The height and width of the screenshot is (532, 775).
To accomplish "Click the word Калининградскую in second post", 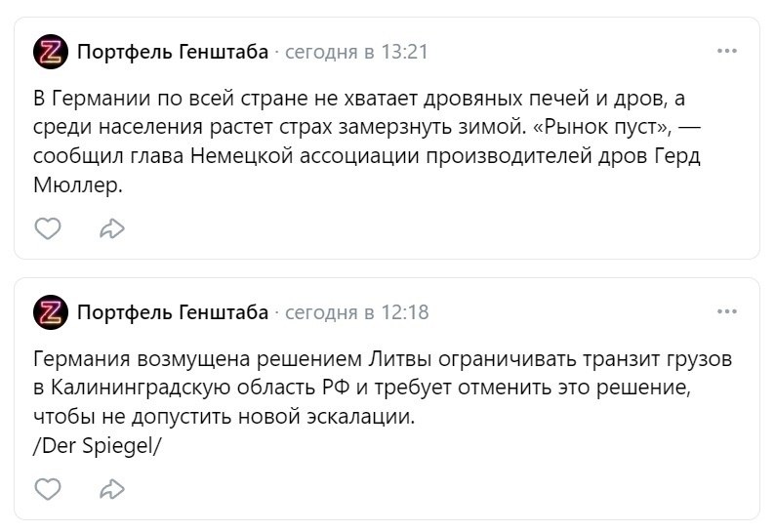I will 141,388.
